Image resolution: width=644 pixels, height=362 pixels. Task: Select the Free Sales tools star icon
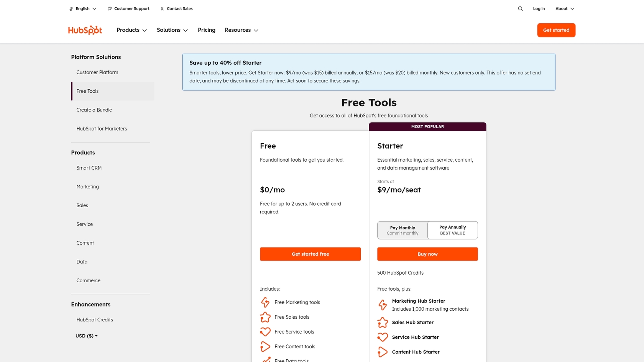pyautogui.click(x=265, y=317)
